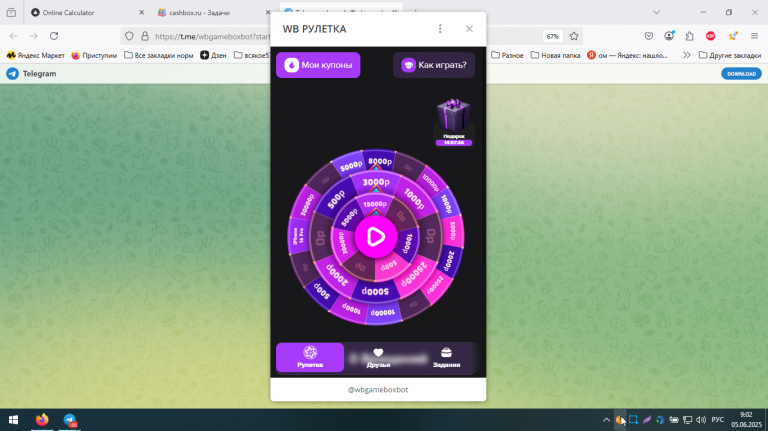The image size is (768, 431).
Task: Switch to the Задания tab
Action: click(x=446, y=358)
